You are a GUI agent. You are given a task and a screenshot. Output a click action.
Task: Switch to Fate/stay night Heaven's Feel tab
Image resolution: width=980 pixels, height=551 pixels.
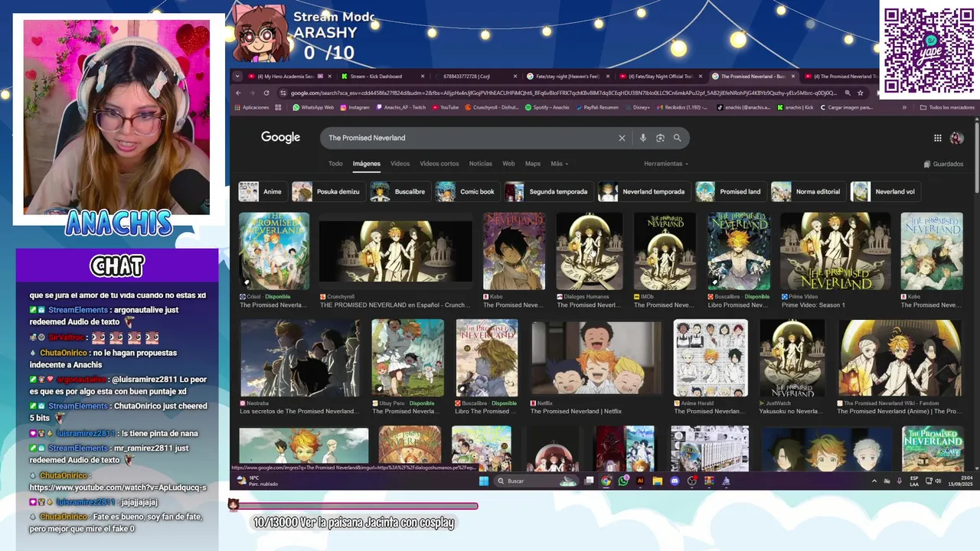click(x=567, y=77)
